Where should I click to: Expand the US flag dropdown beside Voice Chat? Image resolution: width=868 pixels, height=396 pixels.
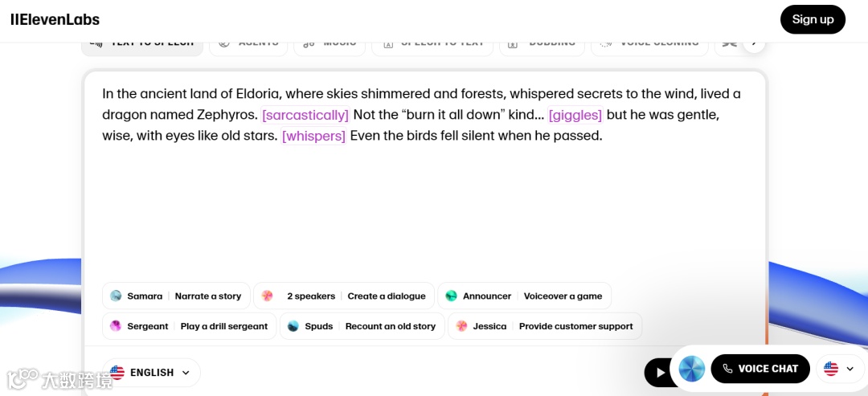point(840,369)
